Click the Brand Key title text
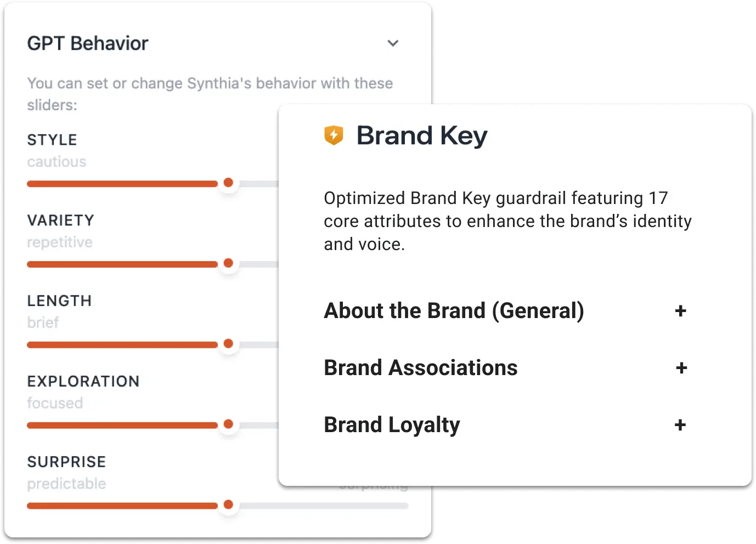 [x=421, y=135]
